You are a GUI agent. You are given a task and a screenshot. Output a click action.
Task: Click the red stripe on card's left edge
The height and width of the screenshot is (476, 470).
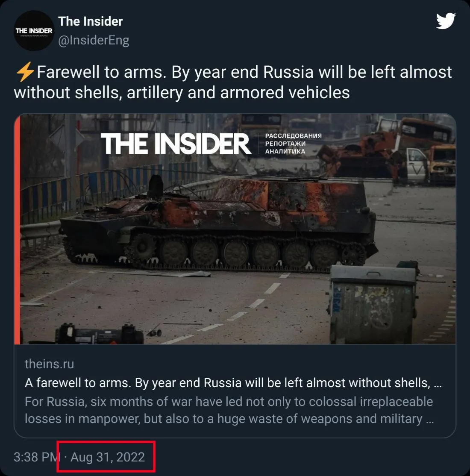point(17,229)
